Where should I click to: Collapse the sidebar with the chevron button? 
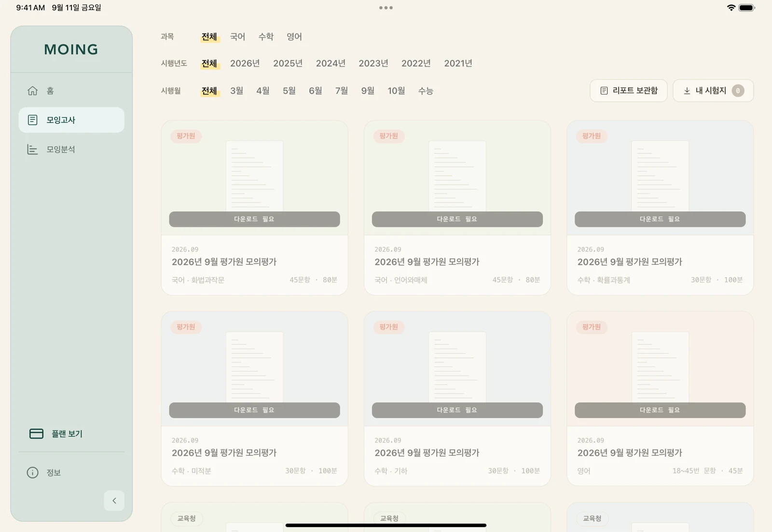tap(114, 501)
